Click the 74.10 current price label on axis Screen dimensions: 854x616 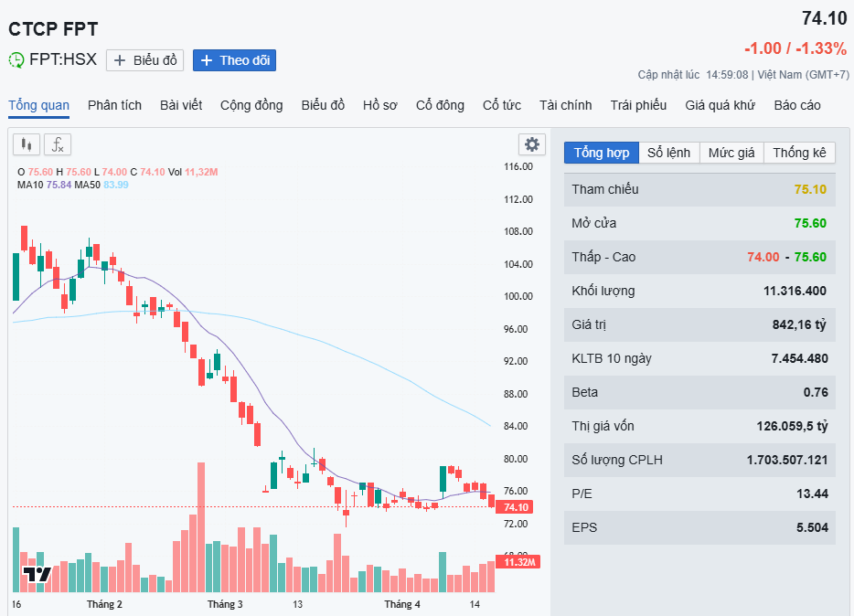click(516, 507)
